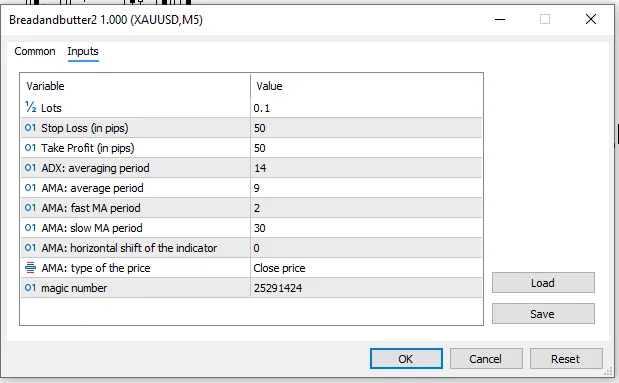Switch to the Common tab

pyautogui.click(x=35, y=51)
